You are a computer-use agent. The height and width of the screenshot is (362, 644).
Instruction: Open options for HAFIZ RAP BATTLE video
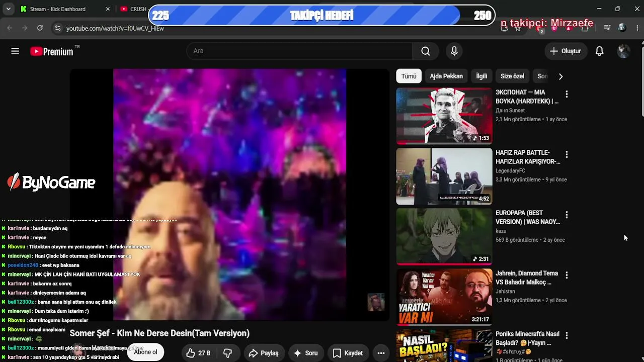point(567,154)
